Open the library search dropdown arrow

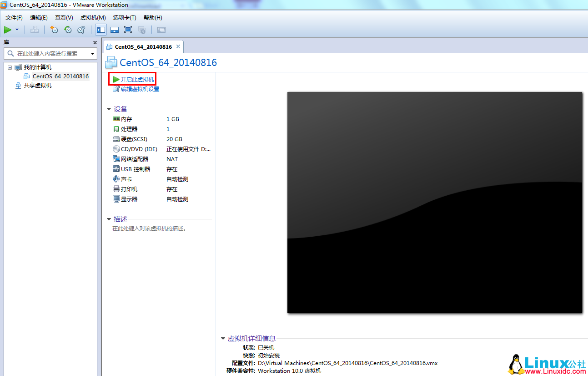point(92,54)
